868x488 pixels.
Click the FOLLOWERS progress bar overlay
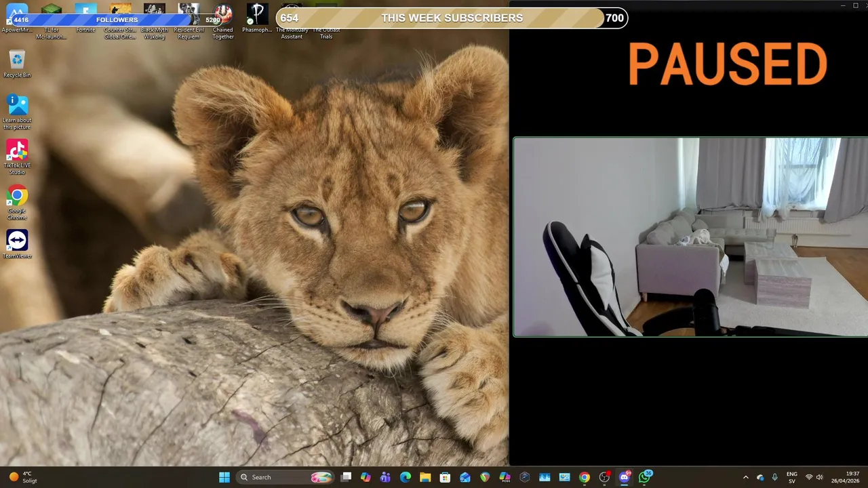[117, 20]
